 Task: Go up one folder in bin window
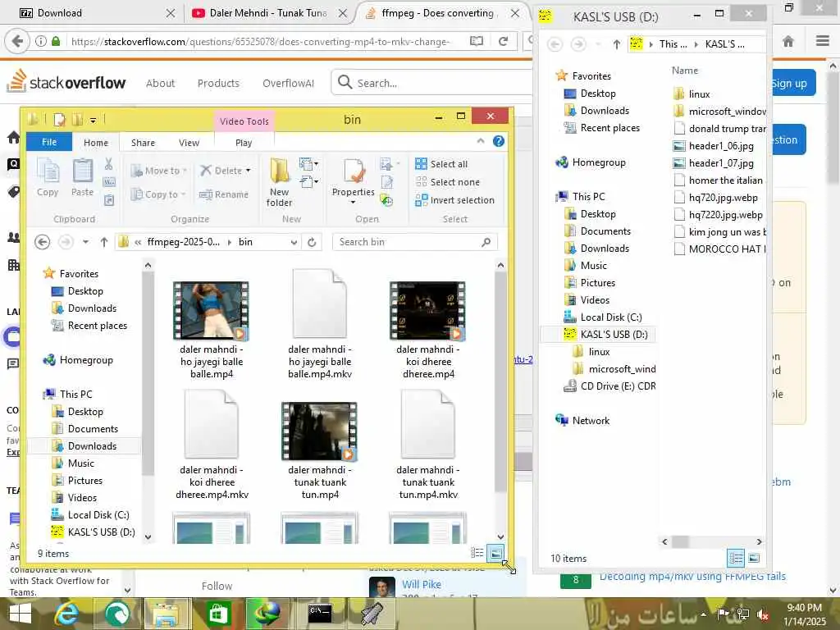coord(104,242)
